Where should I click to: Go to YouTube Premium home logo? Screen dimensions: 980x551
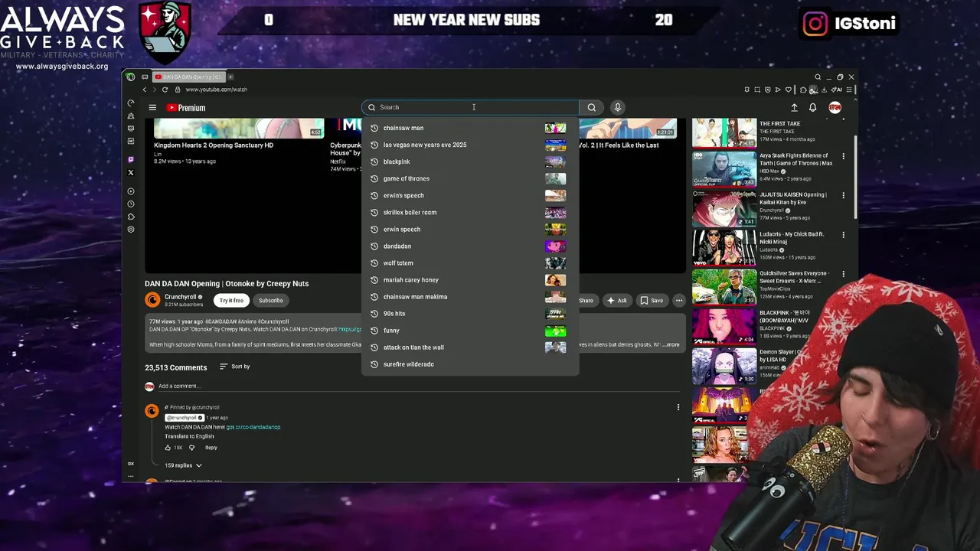click(186, 108)
